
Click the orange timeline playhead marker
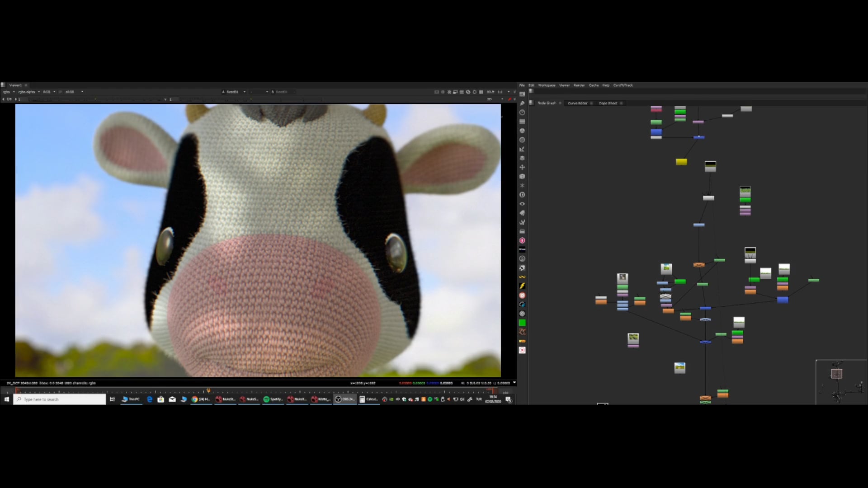[x=208, y=390]
